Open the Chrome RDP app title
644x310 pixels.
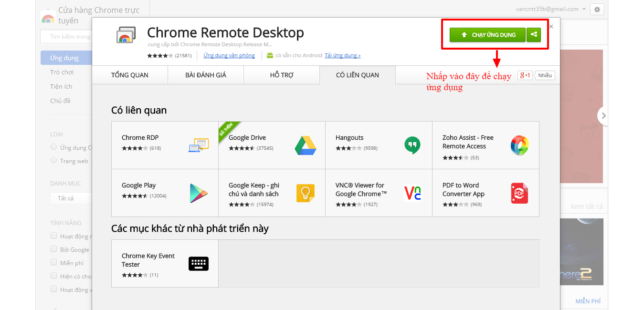(140, 137)
